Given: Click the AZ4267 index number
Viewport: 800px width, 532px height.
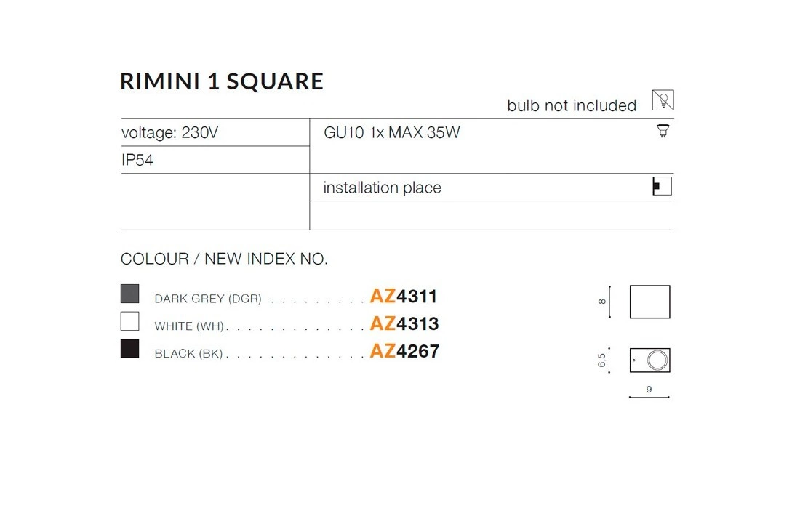Looking at the screenshot, I should point(404,352).
